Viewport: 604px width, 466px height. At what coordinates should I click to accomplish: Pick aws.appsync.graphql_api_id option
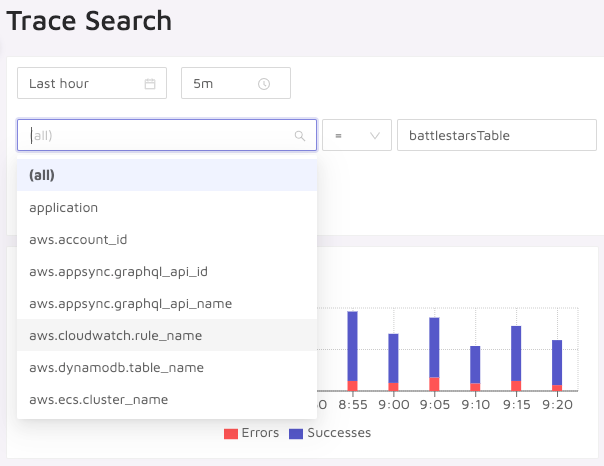[x=118, y=271]
